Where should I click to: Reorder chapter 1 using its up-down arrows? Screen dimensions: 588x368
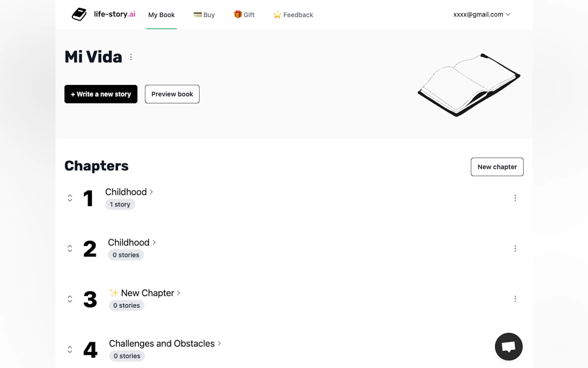70,198
